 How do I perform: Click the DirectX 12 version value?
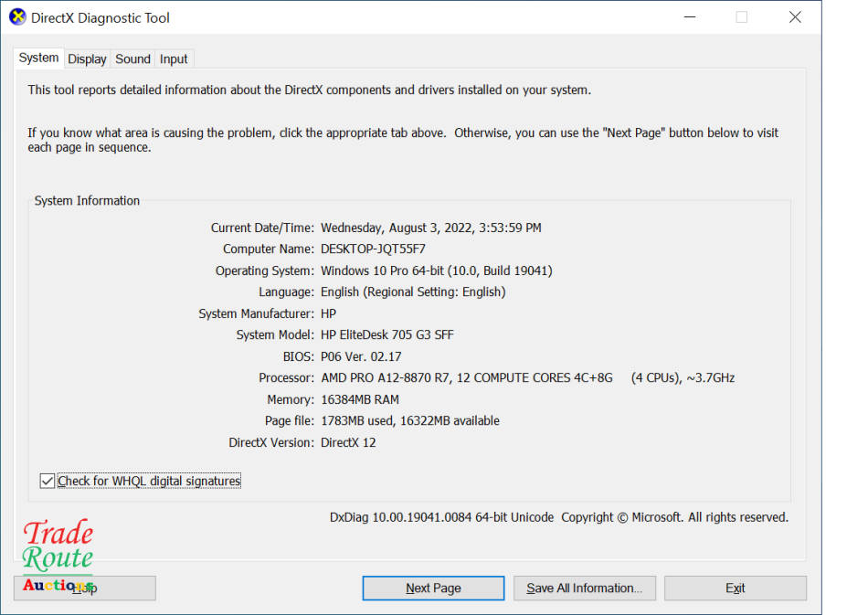[348, 442]
